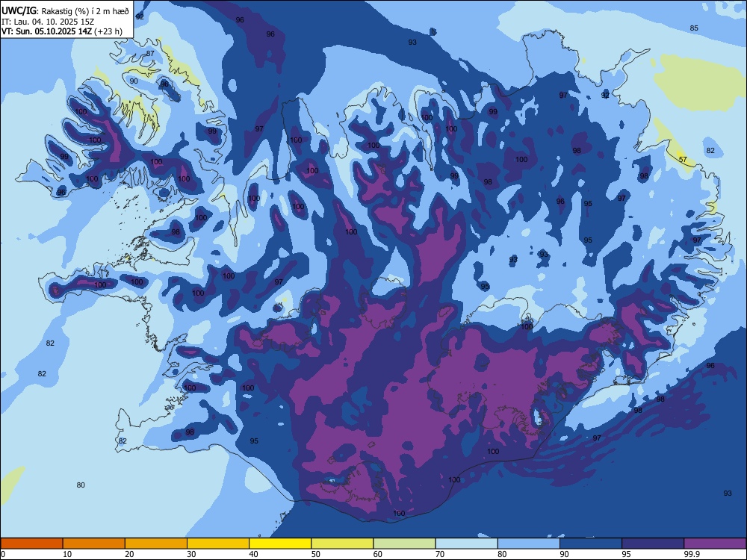Click the legend scale label '20'
The image size is (747, 560).
click(x=129, y=554)
